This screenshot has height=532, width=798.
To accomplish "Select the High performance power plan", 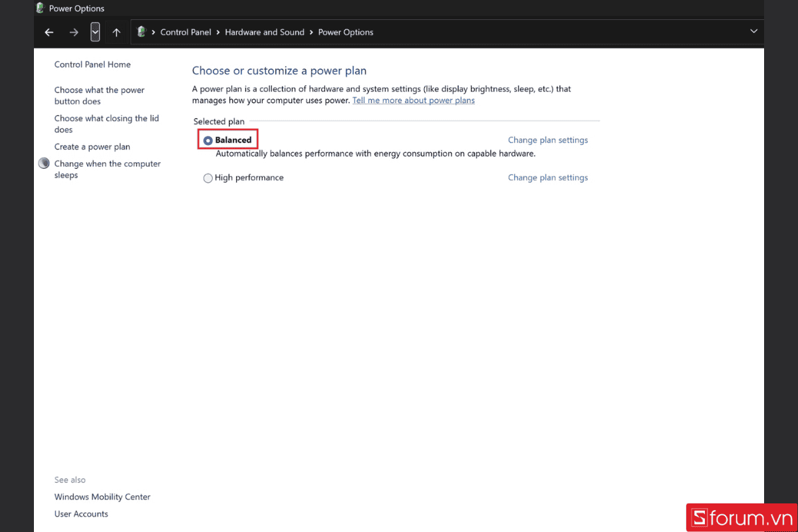I will tap(208, 178).
